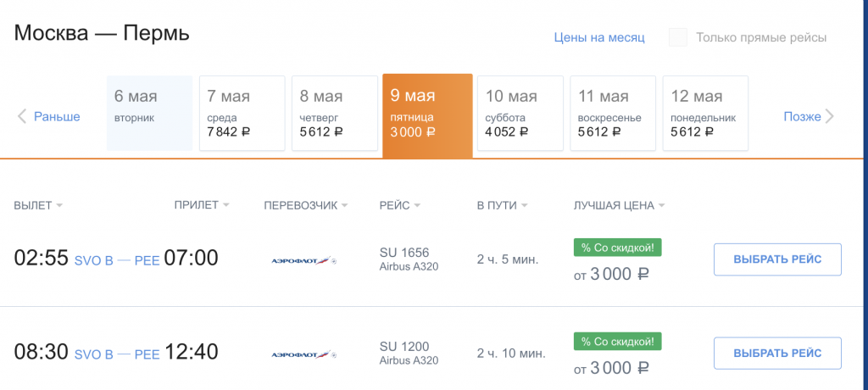The width and height of the screenshot is (868, 390).
Task: Click Aeroflot logo for flight SU 1656
Action: tap(304, 260)
